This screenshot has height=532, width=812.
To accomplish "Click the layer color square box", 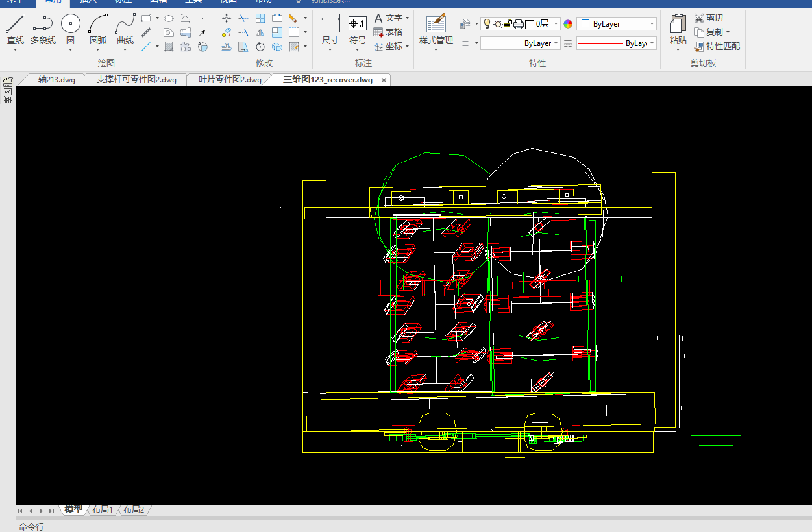I will click(530, 25).
